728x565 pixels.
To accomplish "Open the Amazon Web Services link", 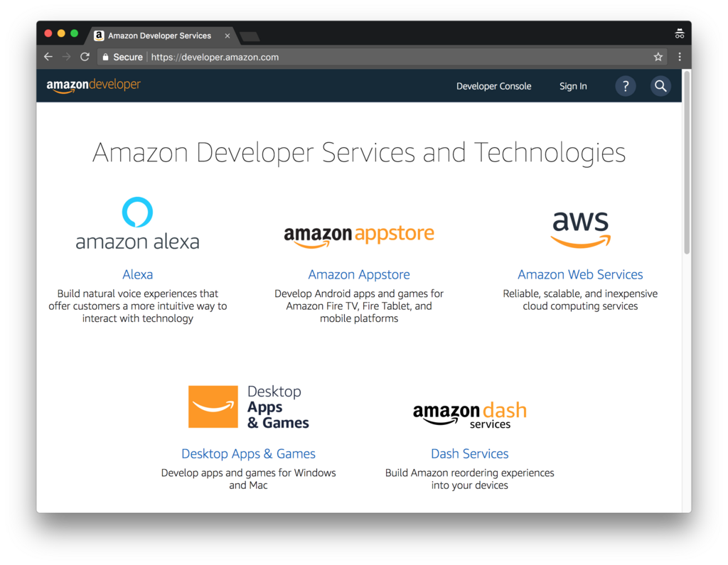I will pos(580,274).
